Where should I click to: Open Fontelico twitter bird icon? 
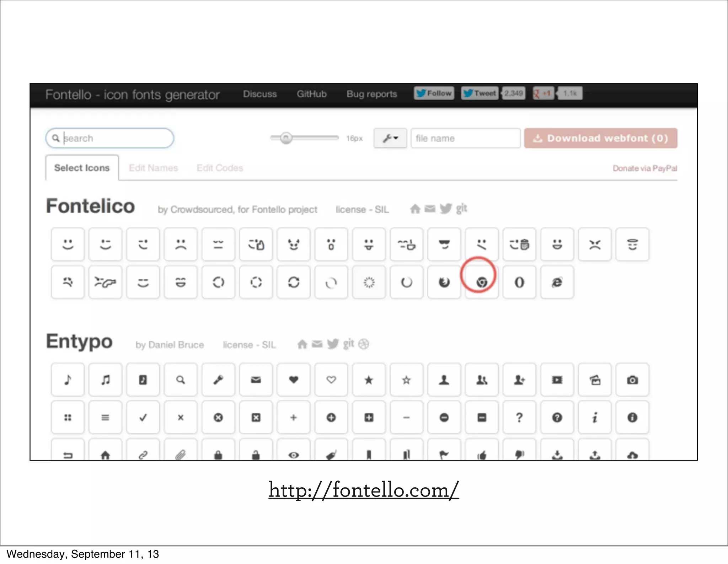coord(445,208)
